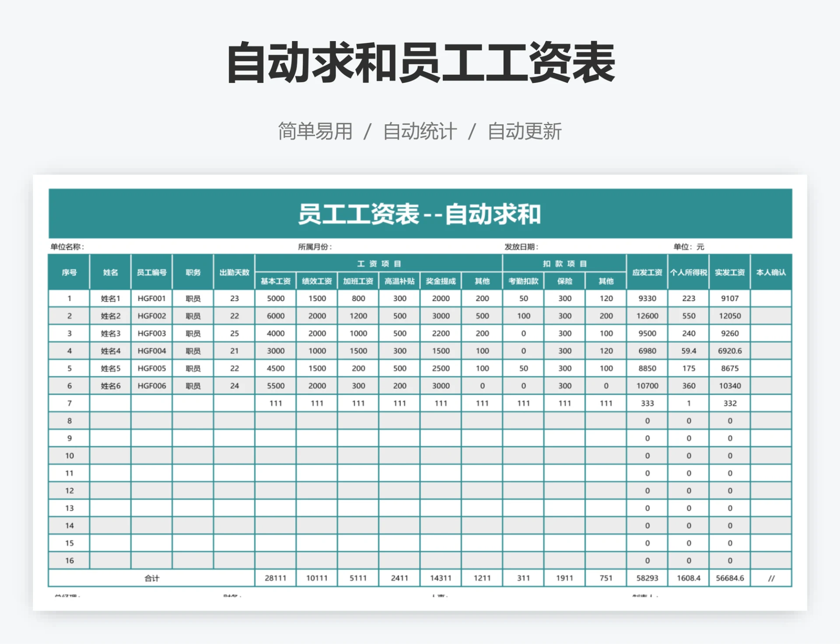Click the 职务 cell showing 职员 in row 1
This screenshot has width=840, height=644.
click(x=193, y=299)
